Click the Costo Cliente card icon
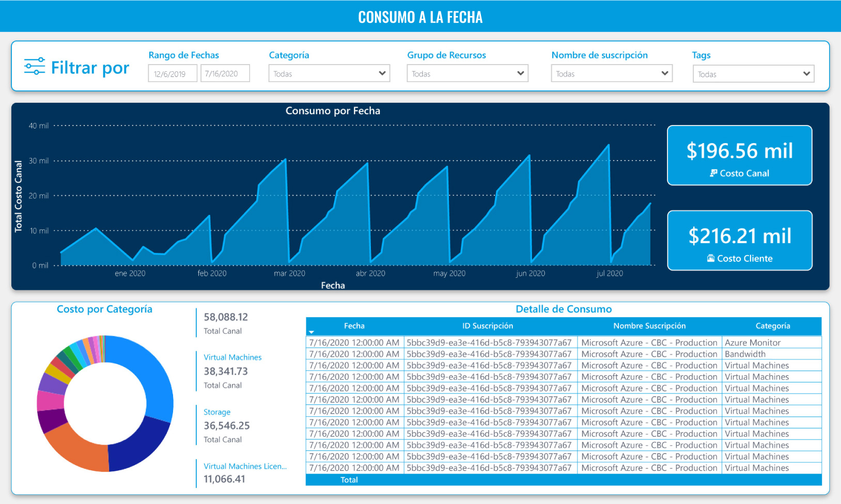 pyautogui.click(x=711, y=259)
